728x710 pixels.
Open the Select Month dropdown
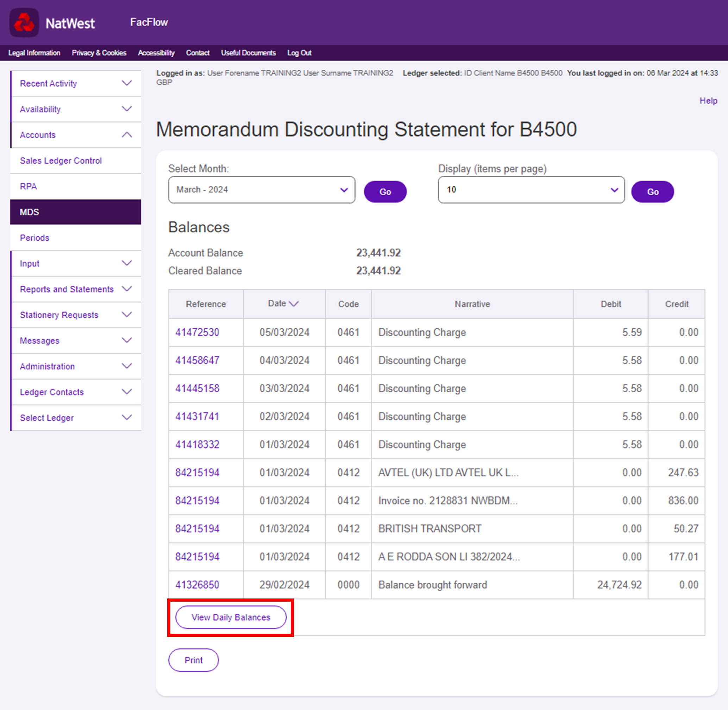coord(262,190)
